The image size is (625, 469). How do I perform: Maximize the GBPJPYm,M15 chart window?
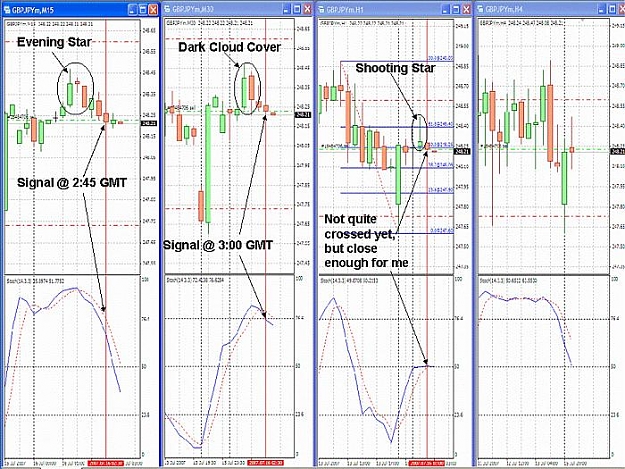[x=143, y=10]
